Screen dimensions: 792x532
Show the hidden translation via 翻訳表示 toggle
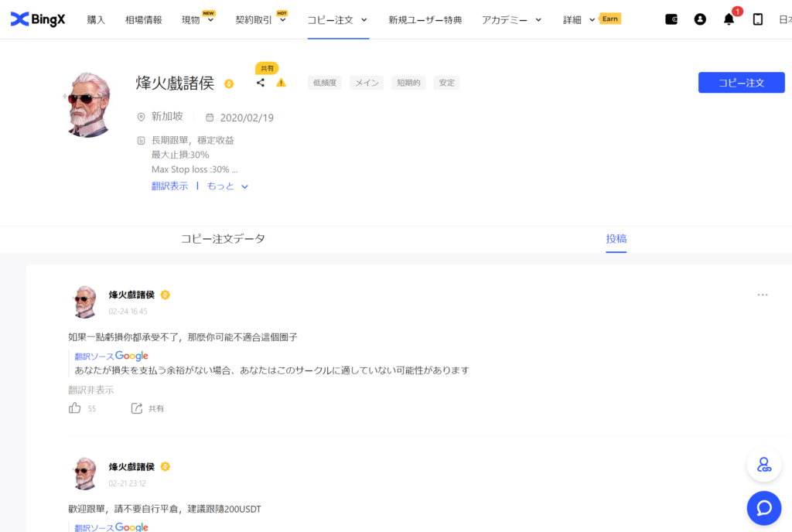[x=169, y=186]
